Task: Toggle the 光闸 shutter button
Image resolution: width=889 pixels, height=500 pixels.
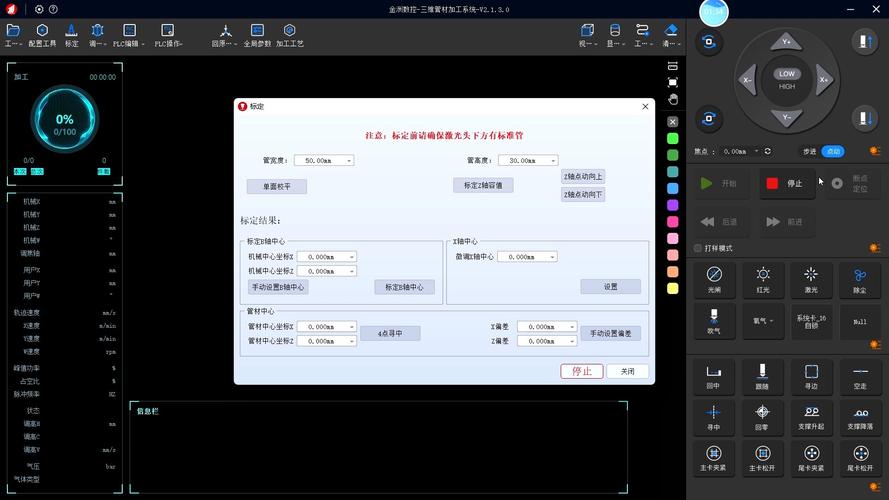Action: [714, 280]
